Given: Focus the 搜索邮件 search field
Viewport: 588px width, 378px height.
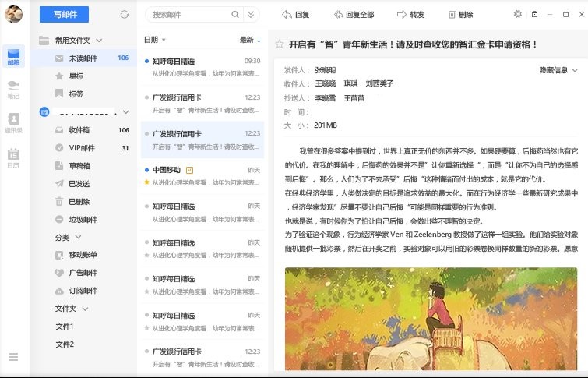Looking at the screenshot, I should click(x=189, y=15).
